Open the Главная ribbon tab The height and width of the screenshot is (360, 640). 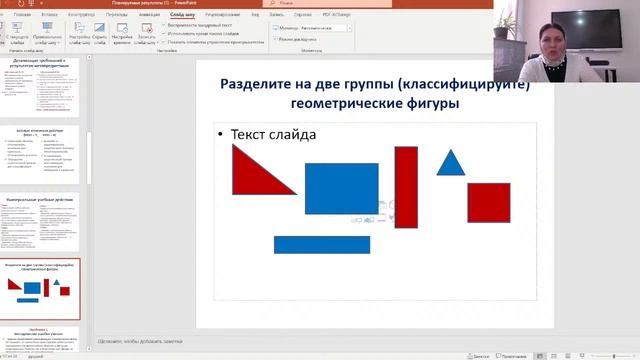pyautogui.click(x=22, y=15)
